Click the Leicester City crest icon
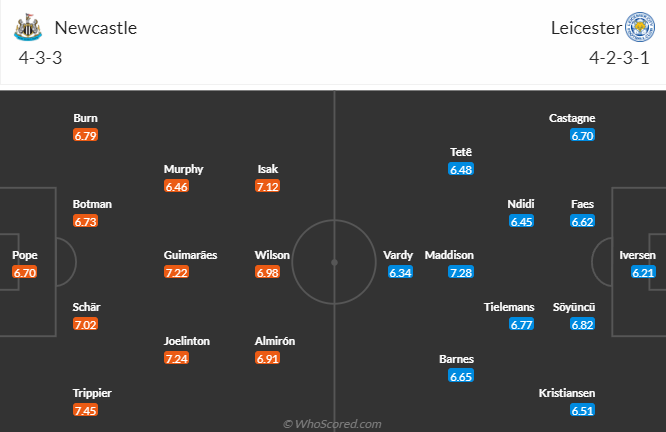This screenshot has width=666, height=432. (x=640, y=27)
